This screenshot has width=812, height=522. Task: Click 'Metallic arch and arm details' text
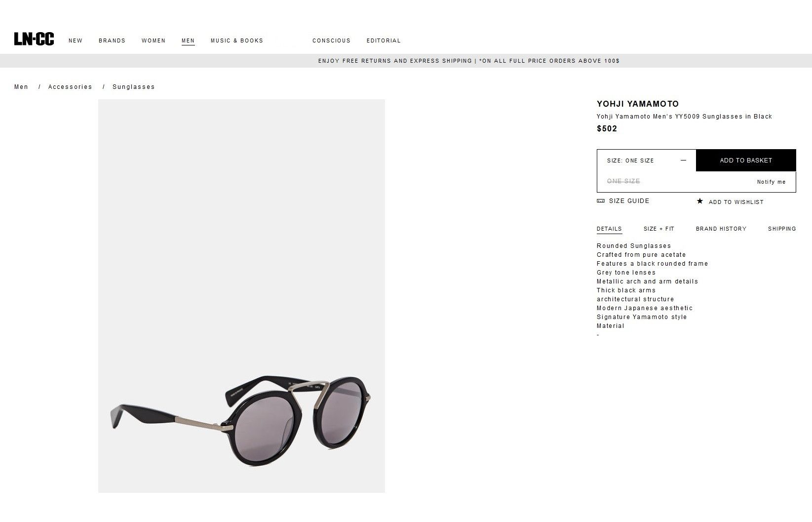[647, 281]
